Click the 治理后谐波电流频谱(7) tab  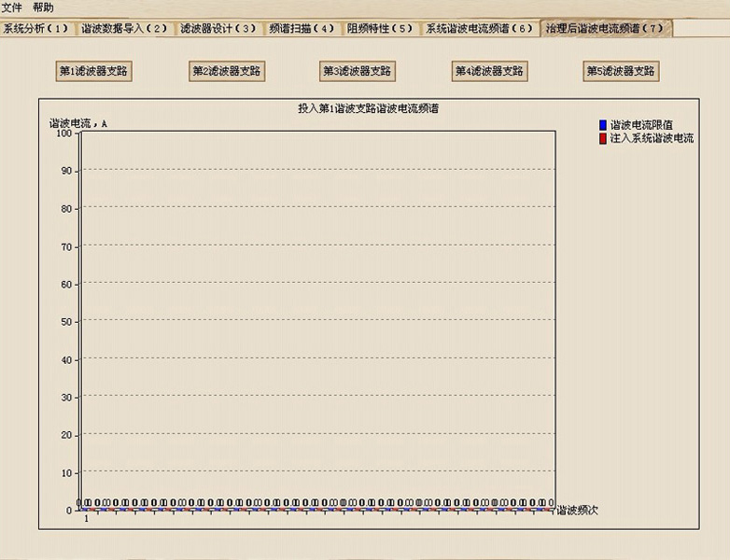point(605,28)
